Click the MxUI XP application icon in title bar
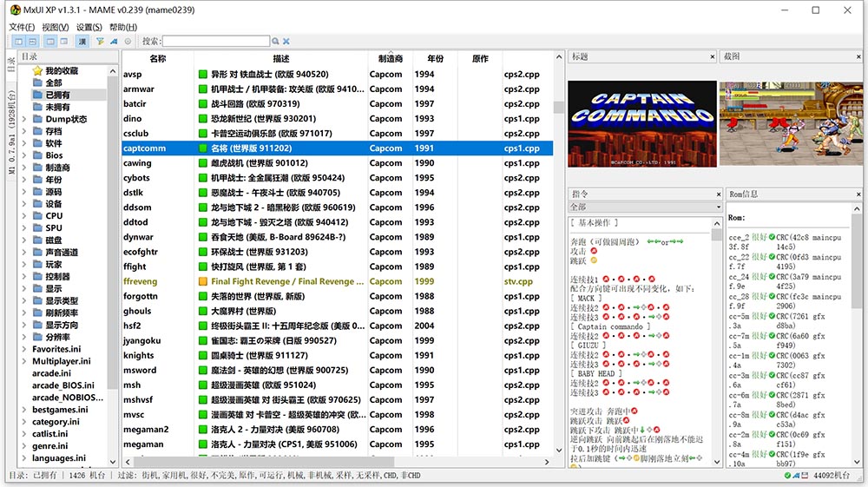This screenshot has width=868, height=487. pyautogui.click(x=15, y=10)
